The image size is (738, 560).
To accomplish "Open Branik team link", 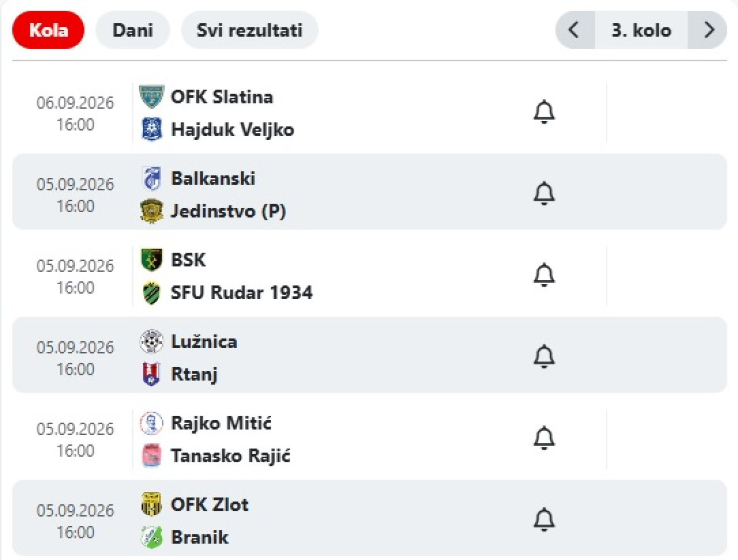I will pos(199,538).
